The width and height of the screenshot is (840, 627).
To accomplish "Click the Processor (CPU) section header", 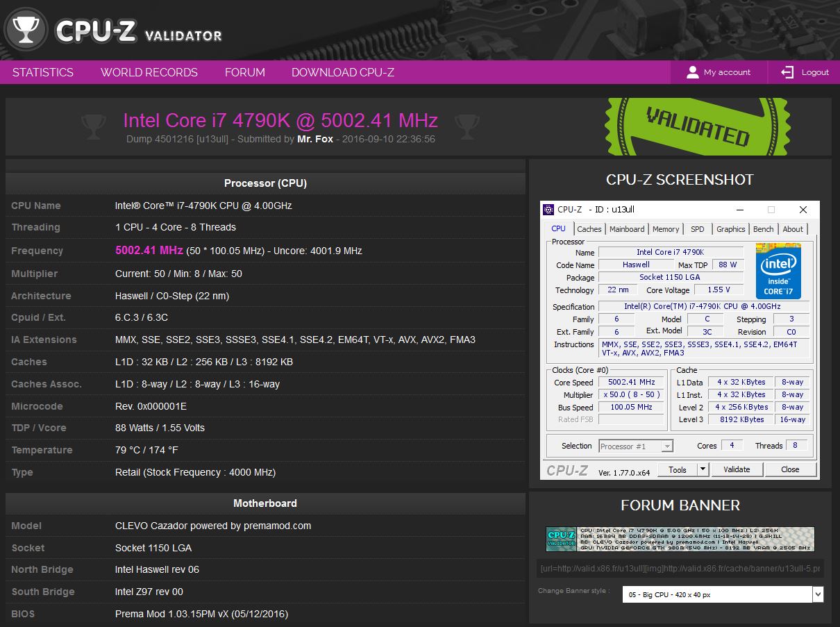I will (x=265, y=183).
